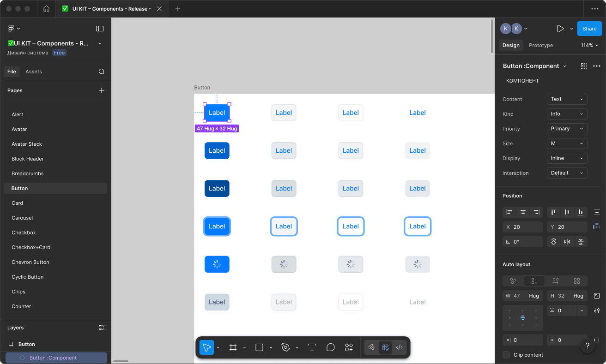Viewport: 606px width, 364px height.
Task: Click the Share button
Action: tap(589, 28)
